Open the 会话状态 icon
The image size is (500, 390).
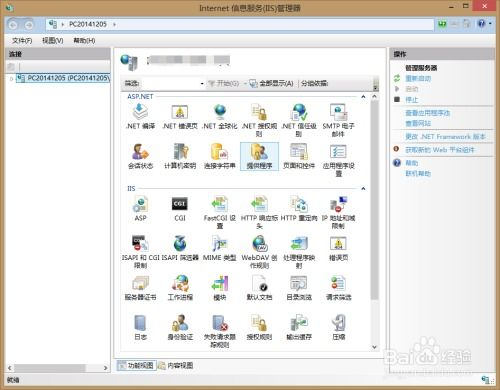pyautogui.click(x=140, y=156)
